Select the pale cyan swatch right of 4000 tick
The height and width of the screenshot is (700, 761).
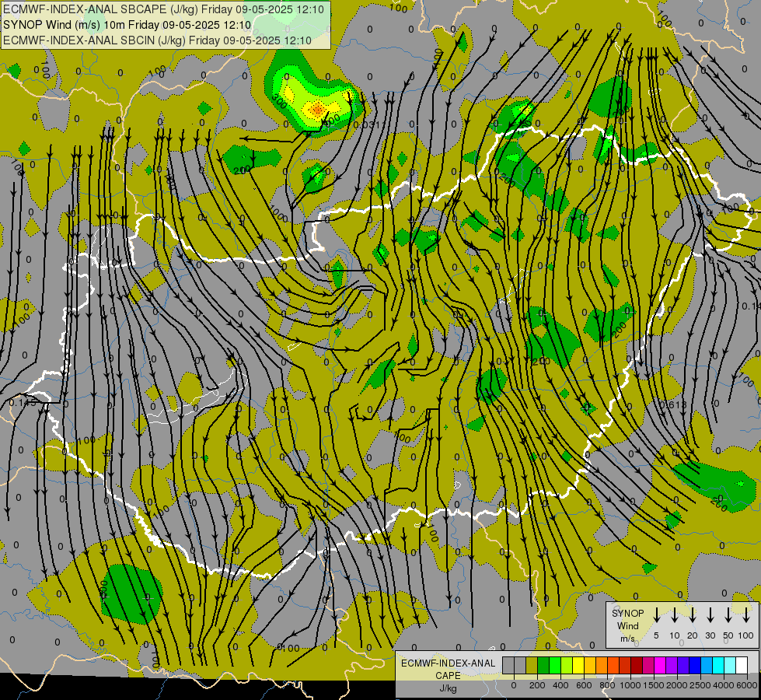pos(731,665)
